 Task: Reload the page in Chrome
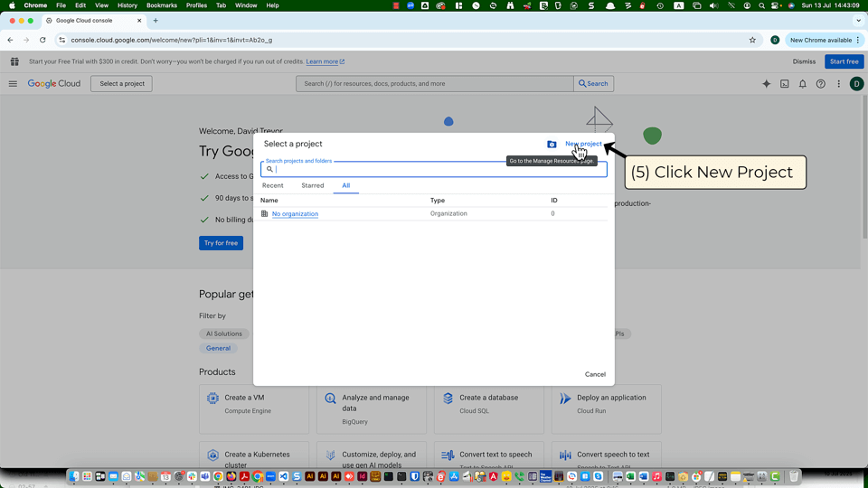(42, 40)
